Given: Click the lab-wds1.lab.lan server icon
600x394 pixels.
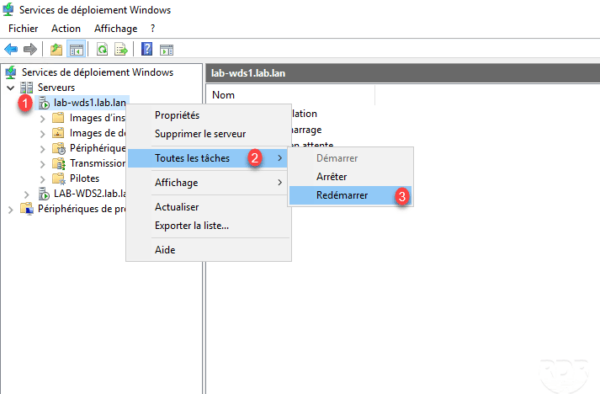Looking at the screenshot, I should [44, 103].
